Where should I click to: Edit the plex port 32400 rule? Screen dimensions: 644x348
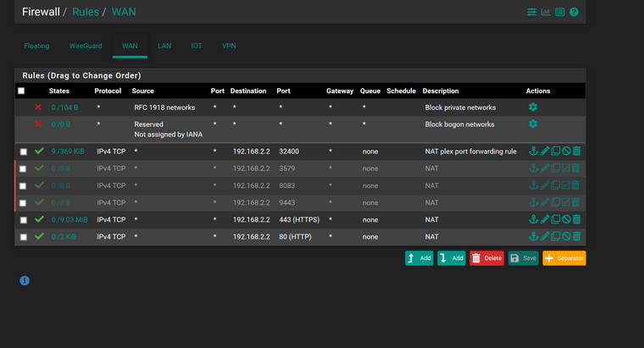(545, 151)
